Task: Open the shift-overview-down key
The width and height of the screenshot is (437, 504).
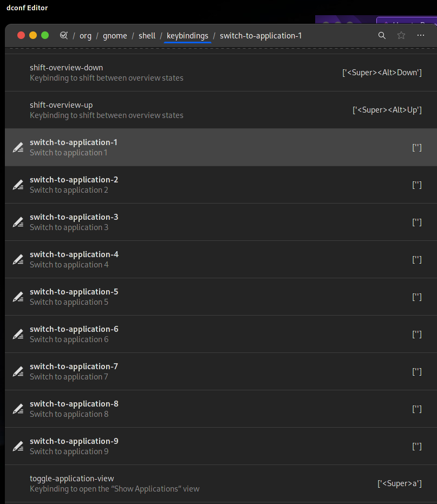Action: pos(220,73)
